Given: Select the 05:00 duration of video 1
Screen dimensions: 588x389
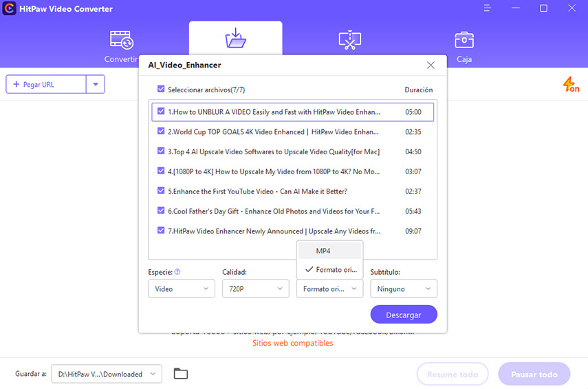Looking at the screenshot, I should click(413, 112).
